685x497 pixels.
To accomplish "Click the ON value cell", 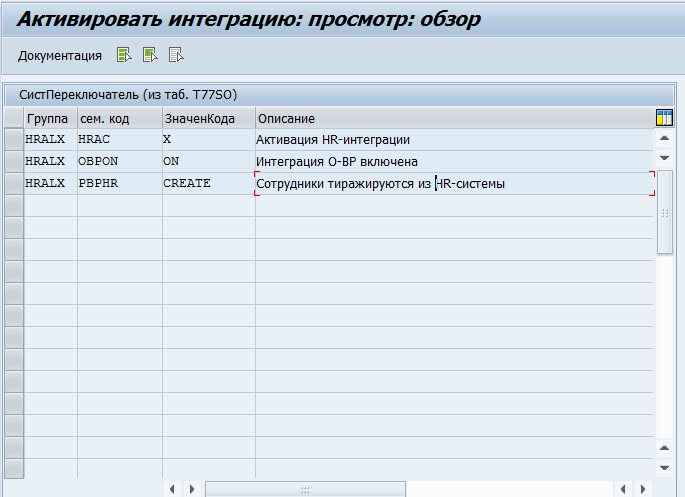I will (209, 162).
